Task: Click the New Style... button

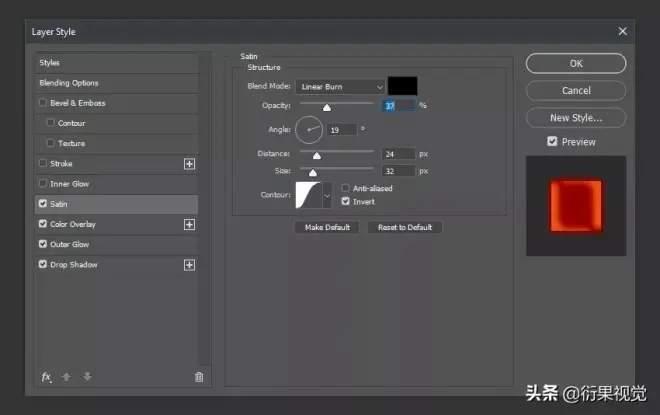Action: coord(576,118)
